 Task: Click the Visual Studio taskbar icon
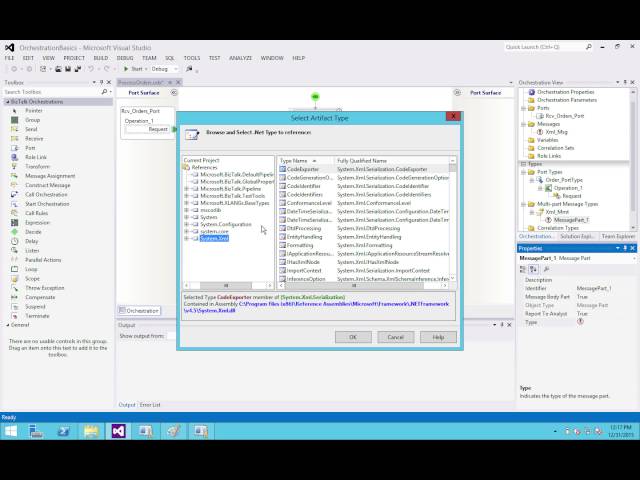118,431
